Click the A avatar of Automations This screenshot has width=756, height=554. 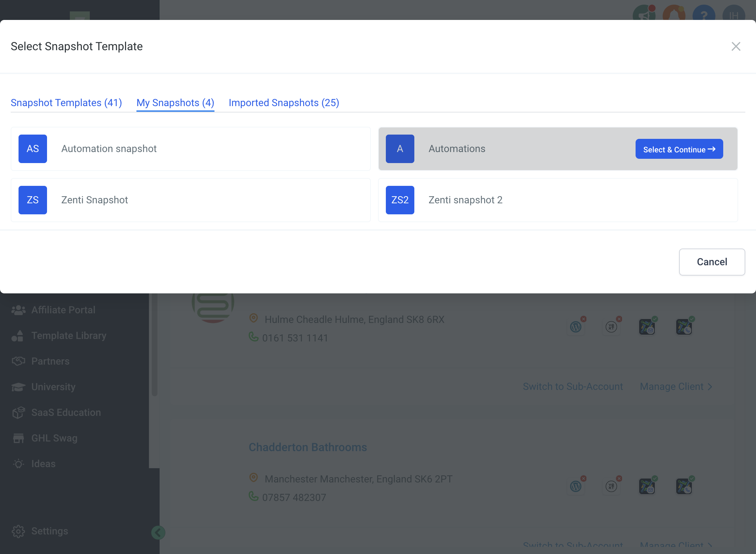click(400, 149)
